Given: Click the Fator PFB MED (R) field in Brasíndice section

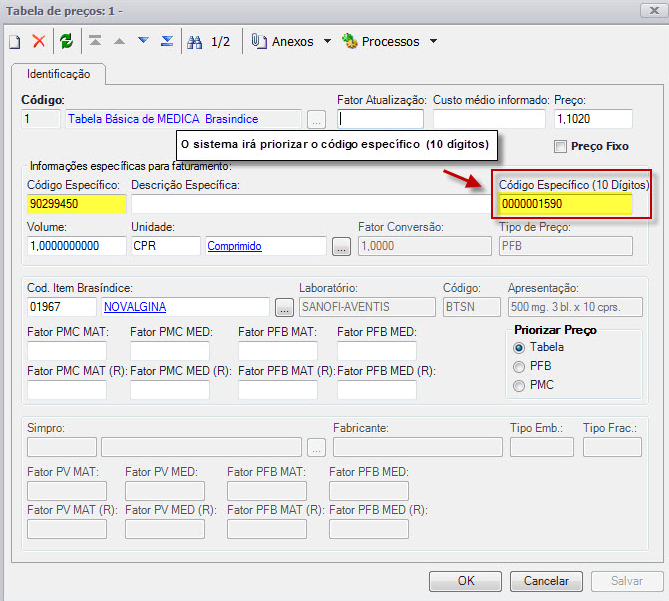Looking at the screenshot, I should tap(377, 390).
